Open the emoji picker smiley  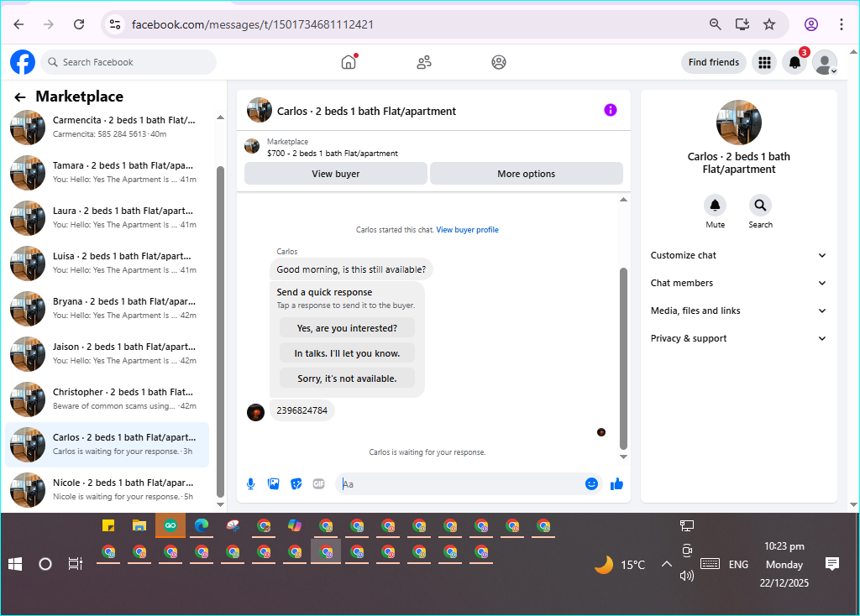(591, 483)
